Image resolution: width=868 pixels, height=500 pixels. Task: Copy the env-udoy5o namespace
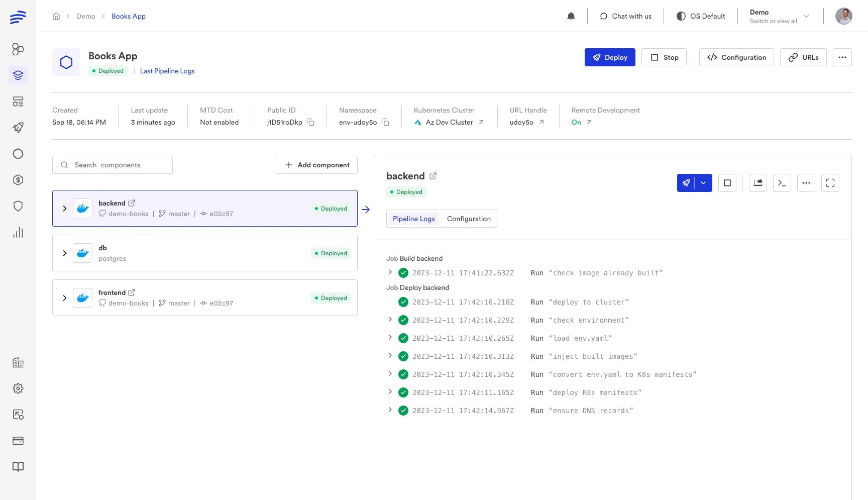tap(385, 122)
